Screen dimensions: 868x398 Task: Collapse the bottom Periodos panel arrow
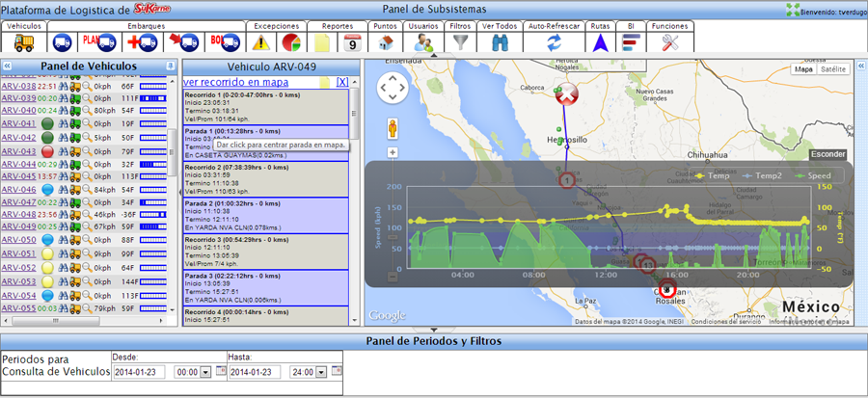click(434, 330)
